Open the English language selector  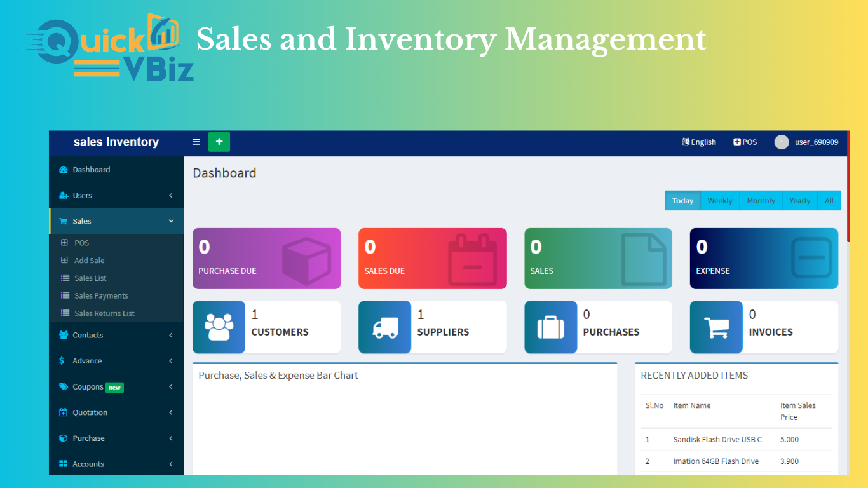[x=699, y=142]
